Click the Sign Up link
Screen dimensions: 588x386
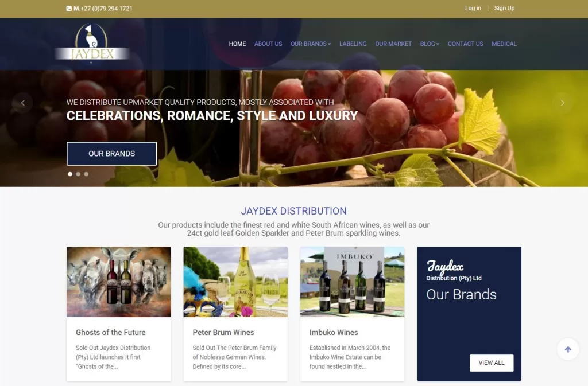[504, 8]
